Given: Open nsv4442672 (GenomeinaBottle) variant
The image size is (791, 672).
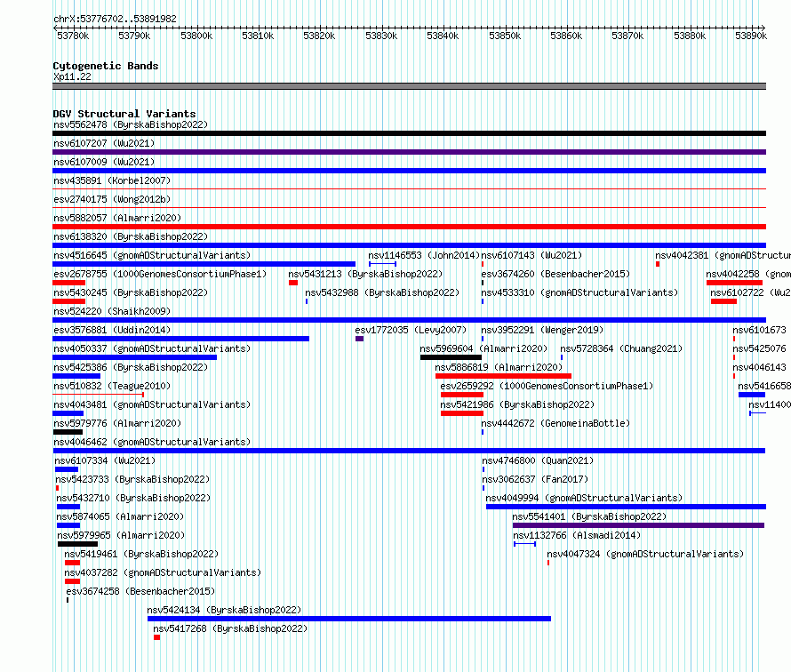Looking at the screenshot, I should click(555, 423).
